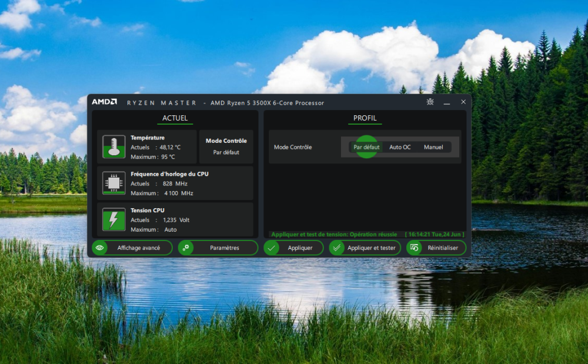Select the CPU chip frequency icon

(x=113, y=183)
